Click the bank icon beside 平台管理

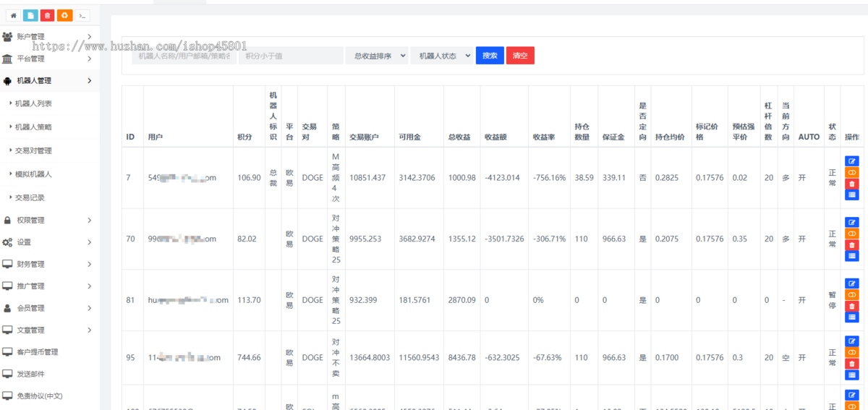tap(7, 59)
